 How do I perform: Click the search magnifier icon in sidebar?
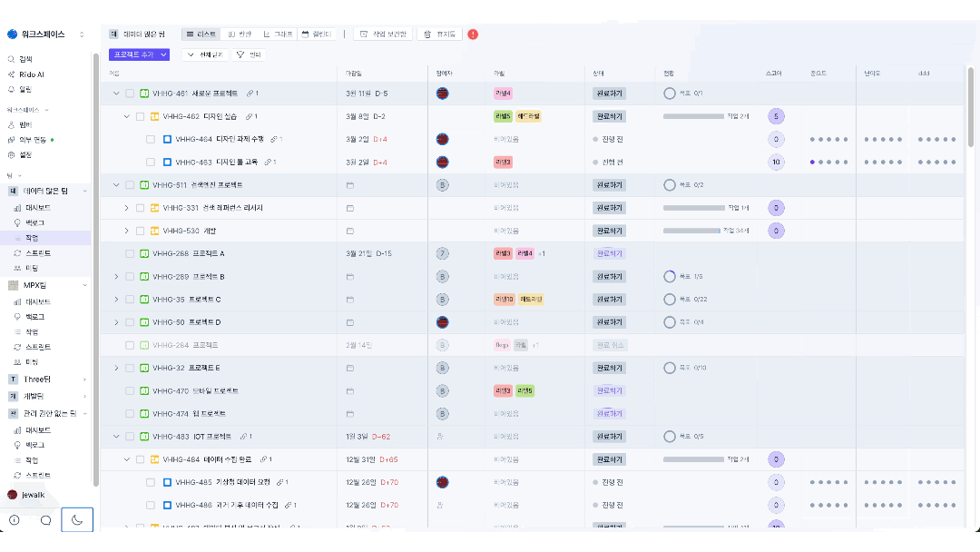pyautogui.click(x=11, y=59)
